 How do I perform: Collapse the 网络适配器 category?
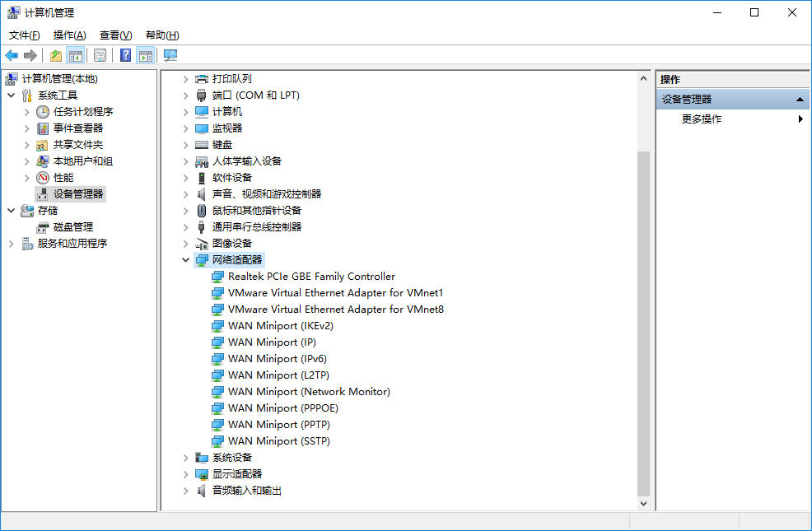(186, 260)
